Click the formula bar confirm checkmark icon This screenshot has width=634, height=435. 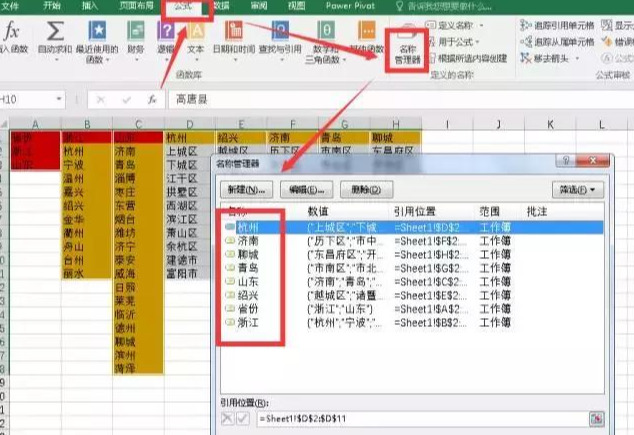point(126,99)
